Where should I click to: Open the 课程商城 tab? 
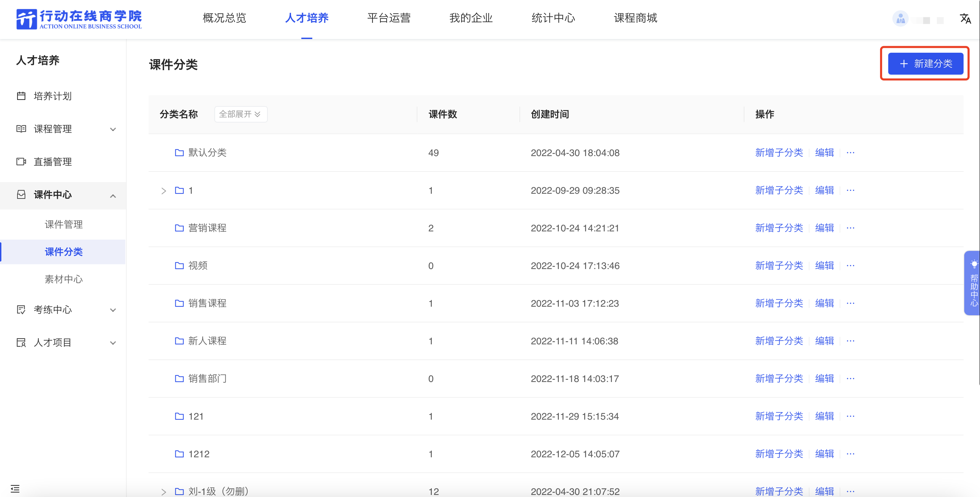click(635, 18)
